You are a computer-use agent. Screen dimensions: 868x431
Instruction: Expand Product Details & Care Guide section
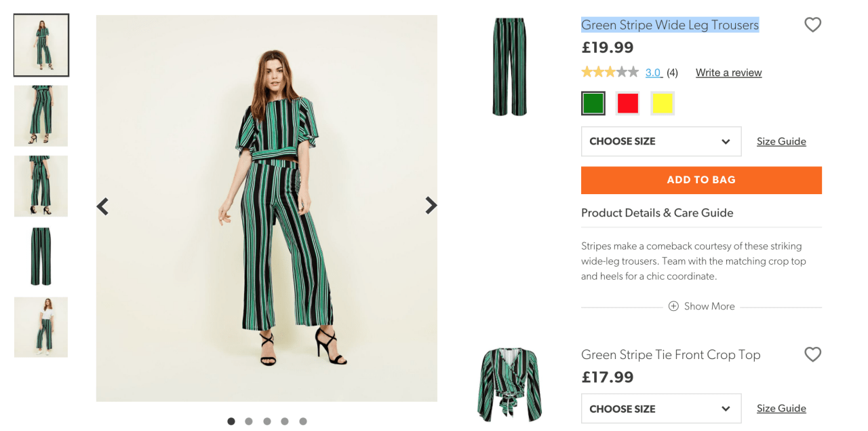[657, 212]
